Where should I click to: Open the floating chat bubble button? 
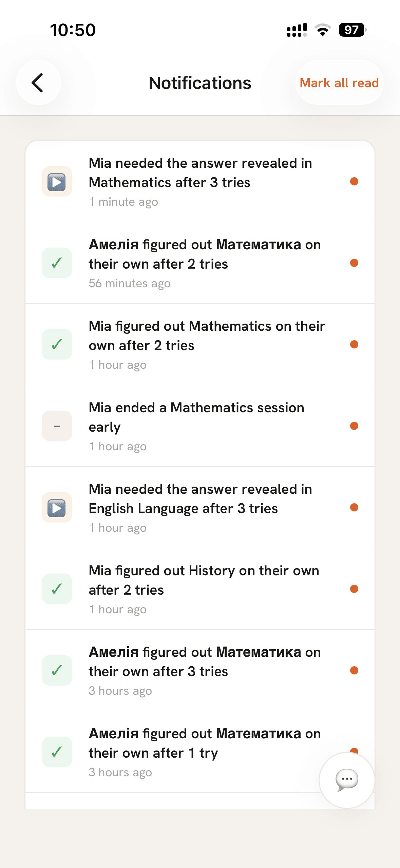[347, 780]
